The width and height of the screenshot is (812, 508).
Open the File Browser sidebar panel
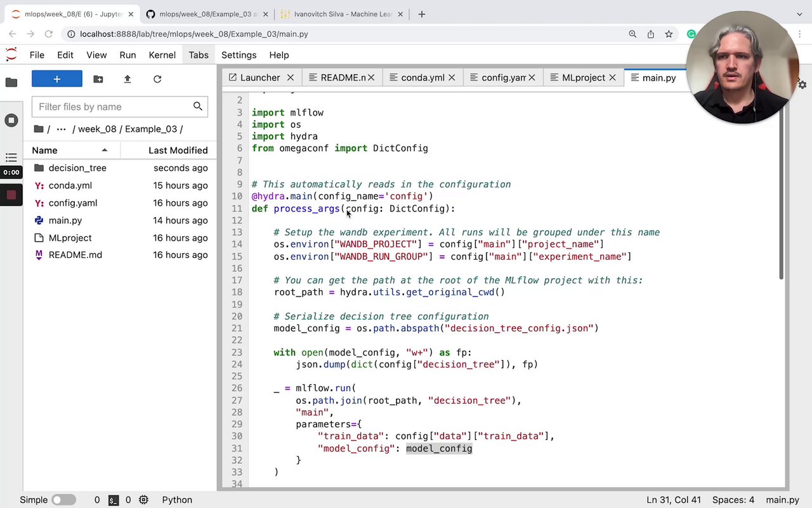tap(11, 82)
